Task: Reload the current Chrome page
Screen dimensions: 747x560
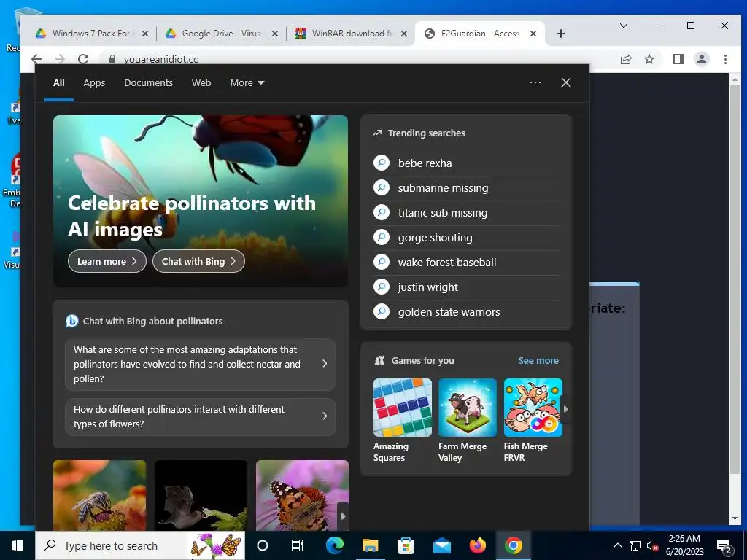Action: pos(83,59)
